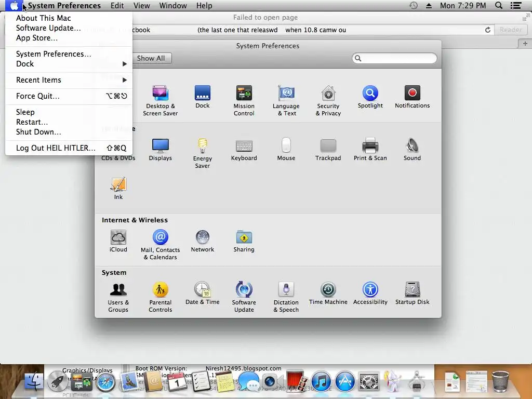Open Displays preference pane
The width and height of the screenshot is (532, 399).
point(160,149)
